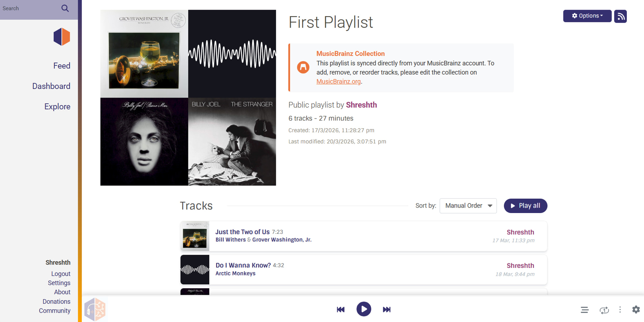Toggle the loop mode icon

(x=604, y=310)
